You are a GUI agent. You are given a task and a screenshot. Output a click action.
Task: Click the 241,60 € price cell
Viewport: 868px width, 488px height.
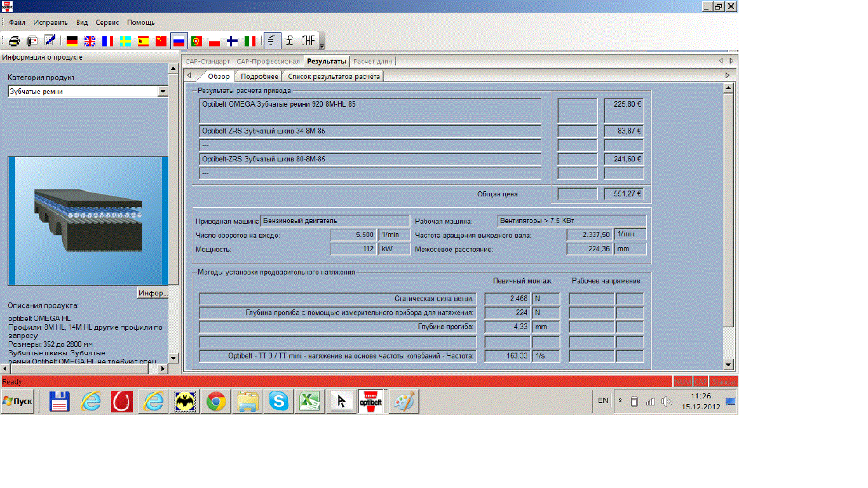[x=624, y=159]
